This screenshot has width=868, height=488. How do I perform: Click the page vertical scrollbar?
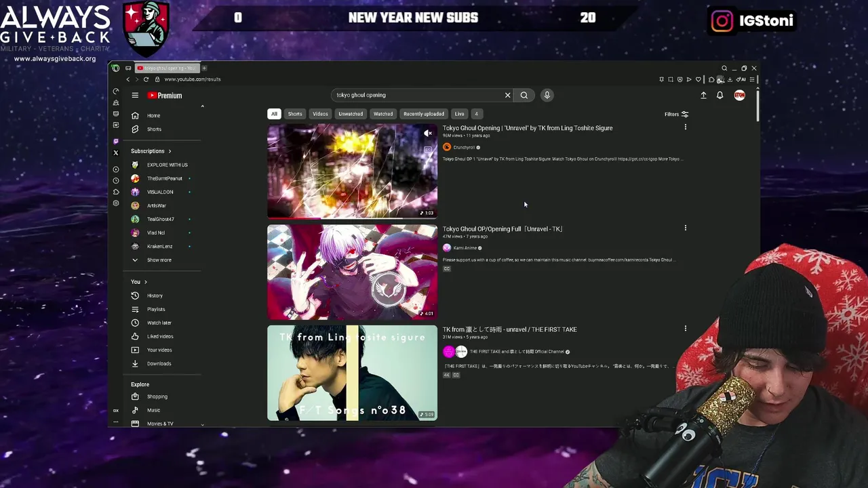757,105
